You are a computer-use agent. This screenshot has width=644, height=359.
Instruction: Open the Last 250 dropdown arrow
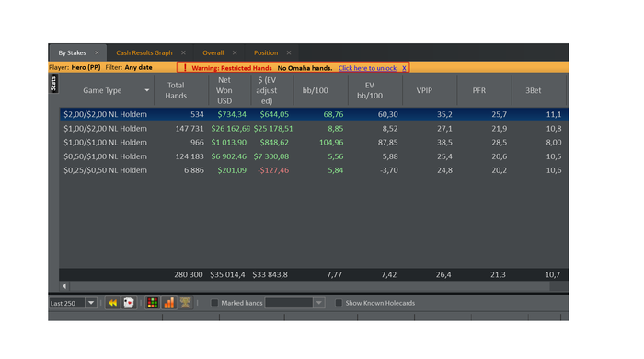tap(91, 303)
